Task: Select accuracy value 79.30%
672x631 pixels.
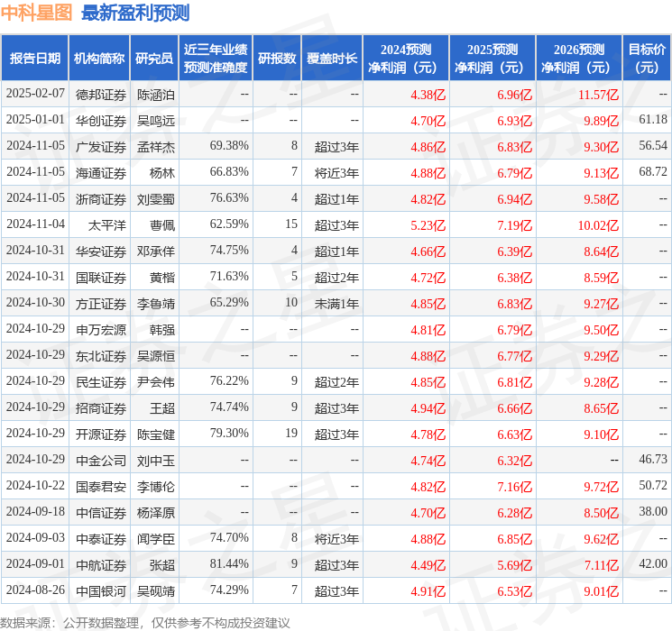Action: (229, 433)
